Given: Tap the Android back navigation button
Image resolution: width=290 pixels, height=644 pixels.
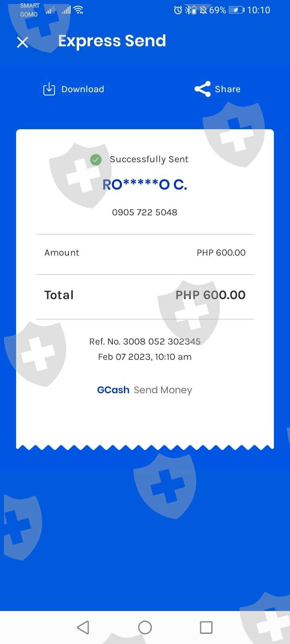Looking at the screenshot, I should 83,627.
